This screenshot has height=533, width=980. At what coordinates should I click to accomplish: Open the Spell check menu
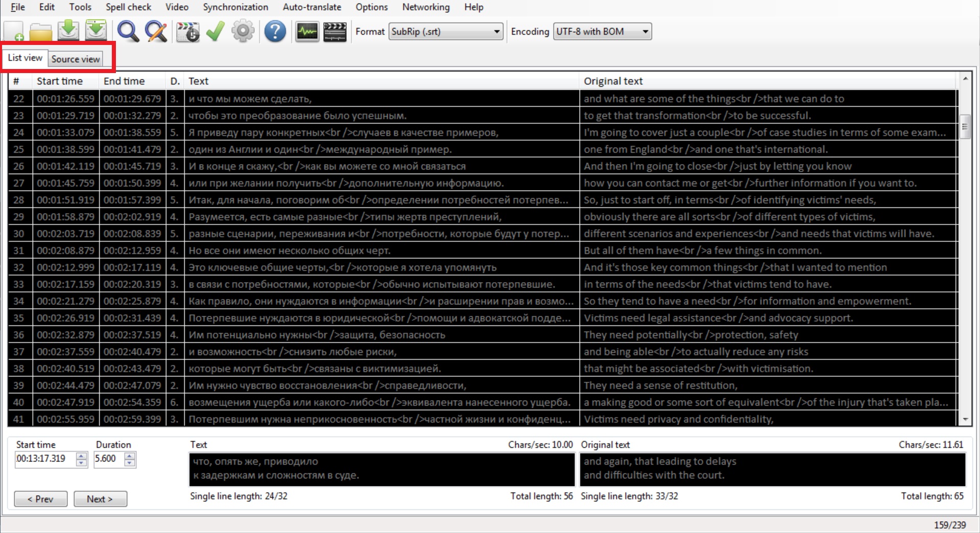(x=128, y=7)
